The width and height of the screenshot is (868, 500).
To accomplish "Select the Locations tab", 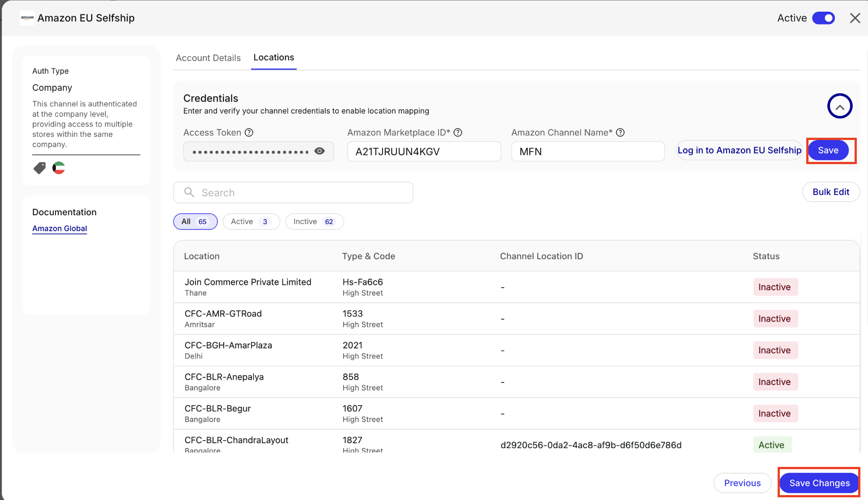I will pyautogui.click(x=273, y=57).
